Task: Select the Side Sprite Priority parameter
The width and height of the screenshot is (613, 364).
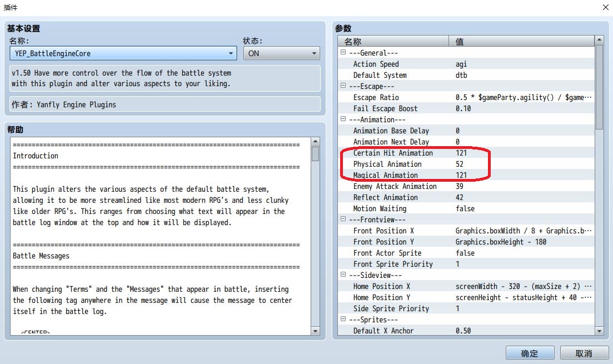Action: pyautogui.click(x=466, y=308)
